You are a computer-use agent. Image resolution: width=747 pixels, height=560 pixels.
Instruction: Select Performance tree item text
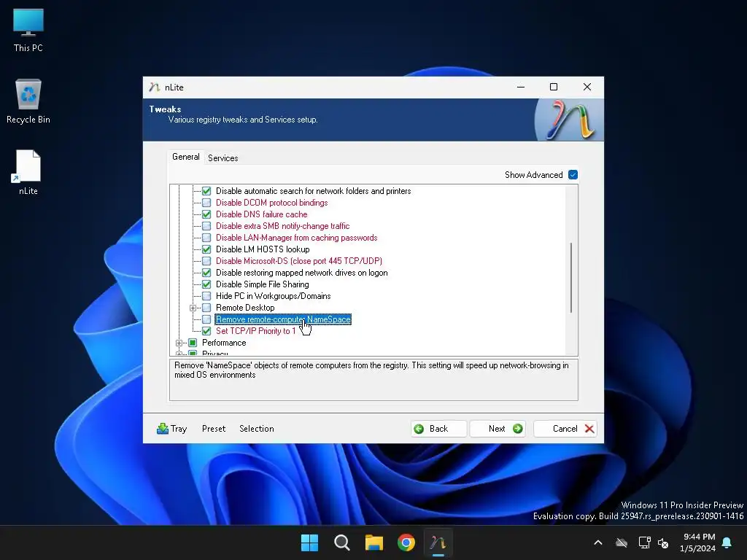(224, 343)
